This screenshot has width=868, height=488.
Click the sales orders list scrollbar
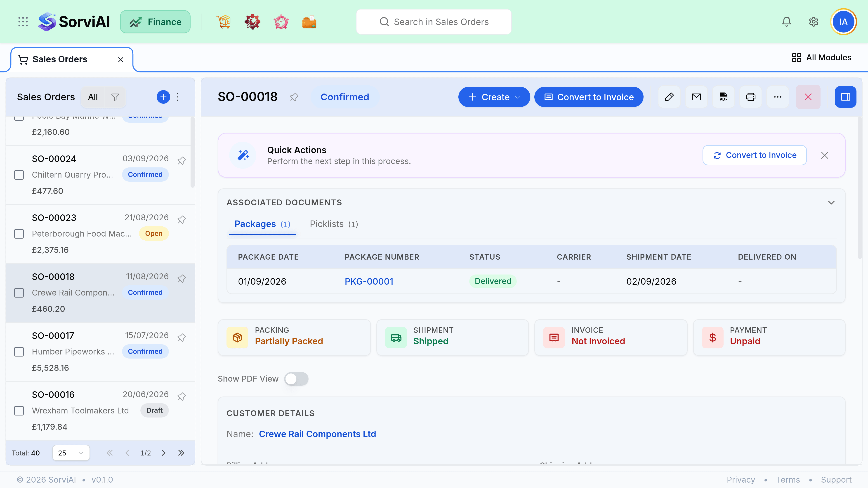click(x=193, y=152)
